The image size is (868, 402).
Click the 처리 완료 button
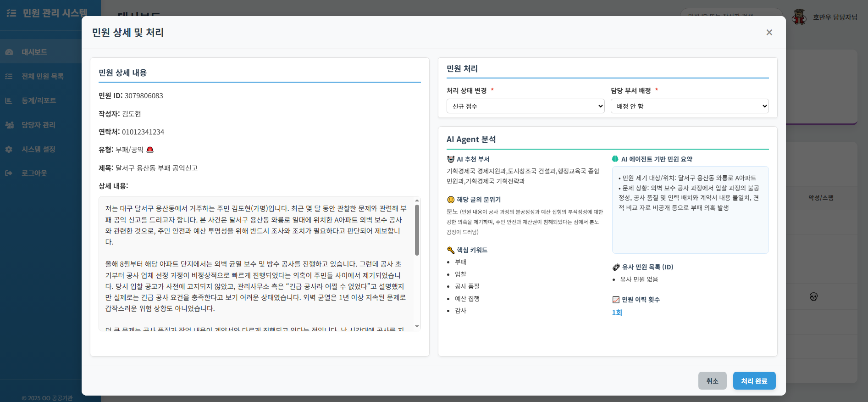754,381
